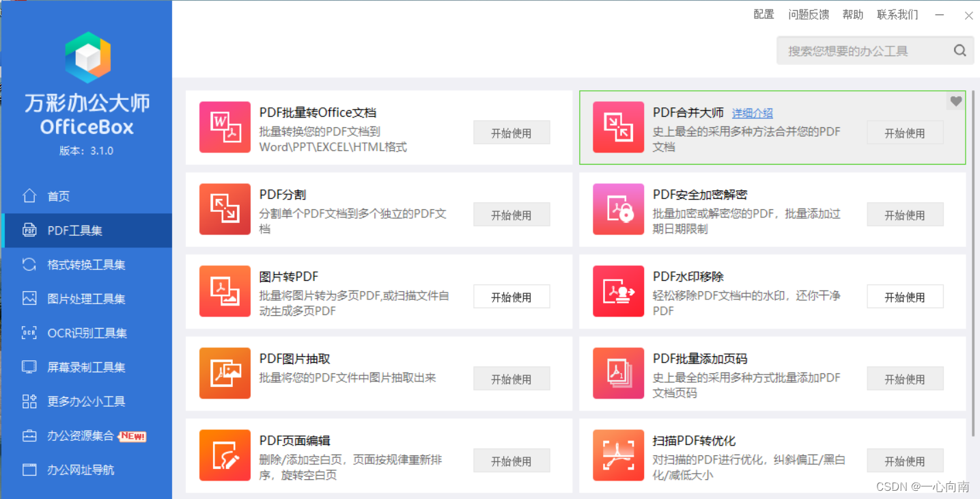Click the PDF水印移除 title text

coord(688,277)
